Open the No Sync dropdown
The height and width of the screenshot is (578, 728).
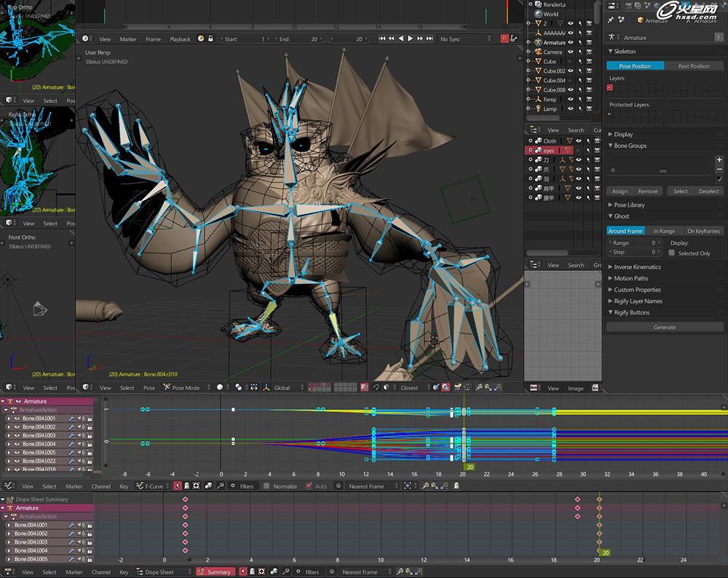[x=464, y=39]
